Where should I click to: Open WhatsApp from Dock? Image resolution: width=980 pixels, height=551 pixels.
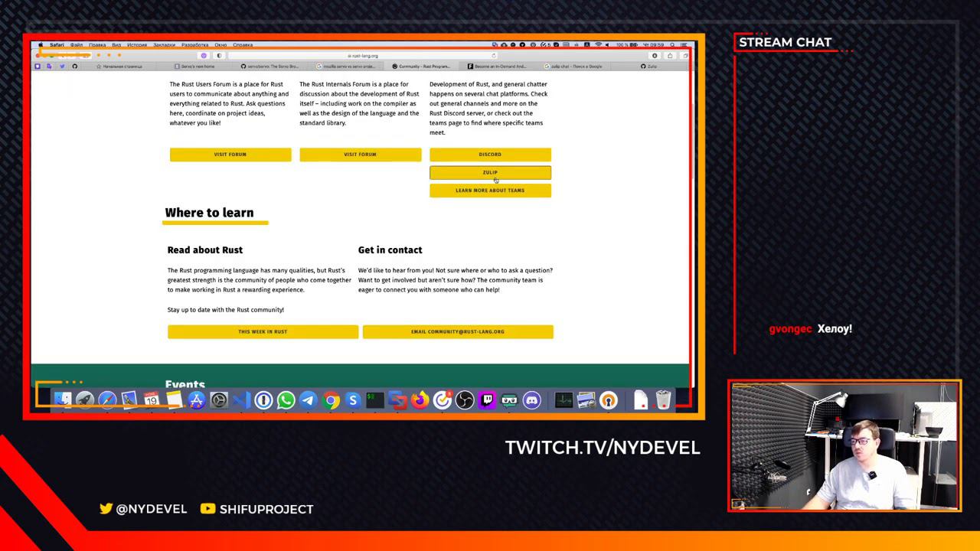pos(286,399)
